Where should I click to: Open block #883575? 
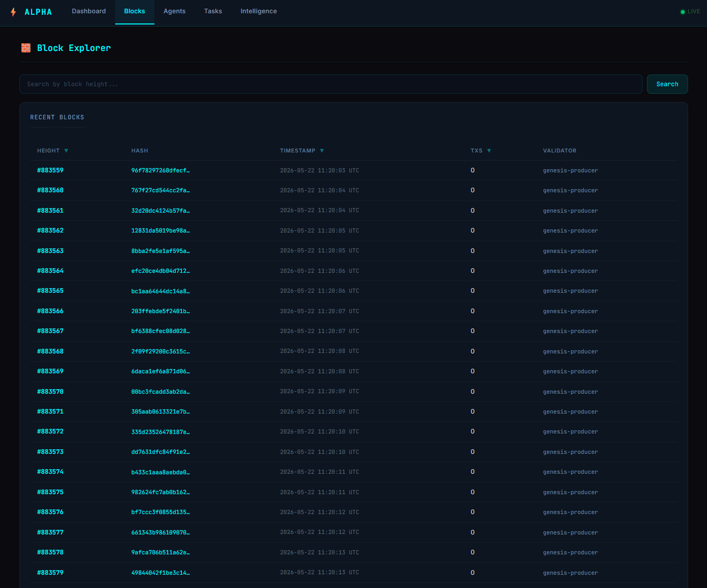[x=50, y=492]
